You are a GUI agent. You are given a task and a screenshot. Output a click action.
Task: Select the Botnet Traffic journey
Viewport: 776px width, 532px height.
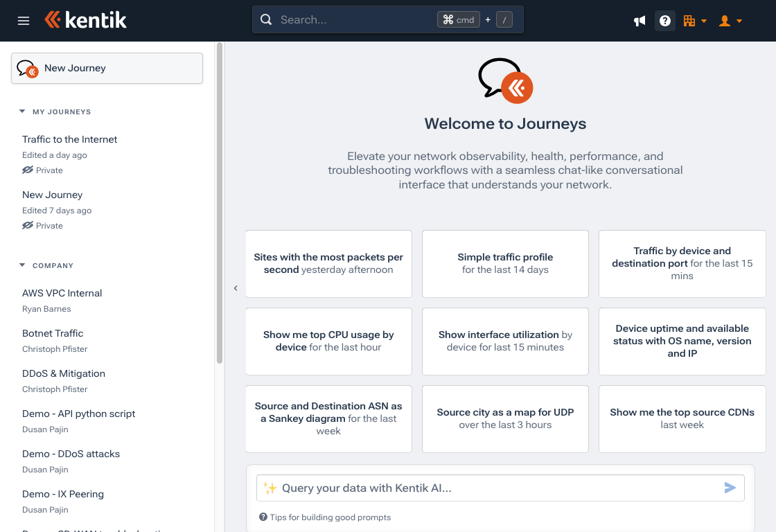click(x=53, y=333)
